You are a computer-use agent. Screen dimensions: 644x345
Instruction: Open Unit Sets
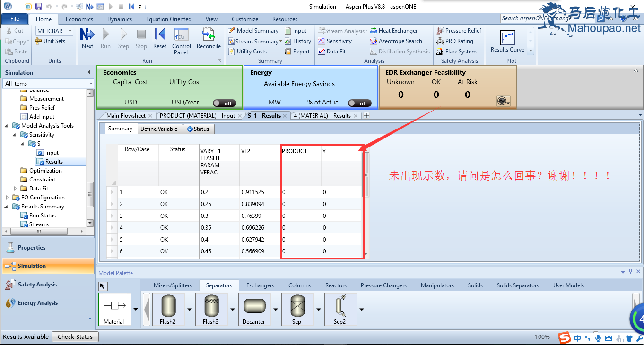point(50,41)
